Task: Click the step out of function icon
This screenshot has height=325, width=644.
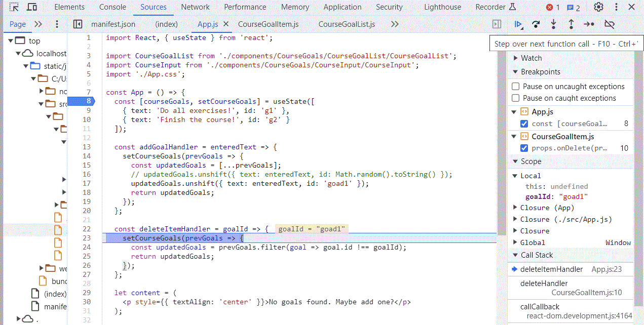Action: tap(571, 24)
